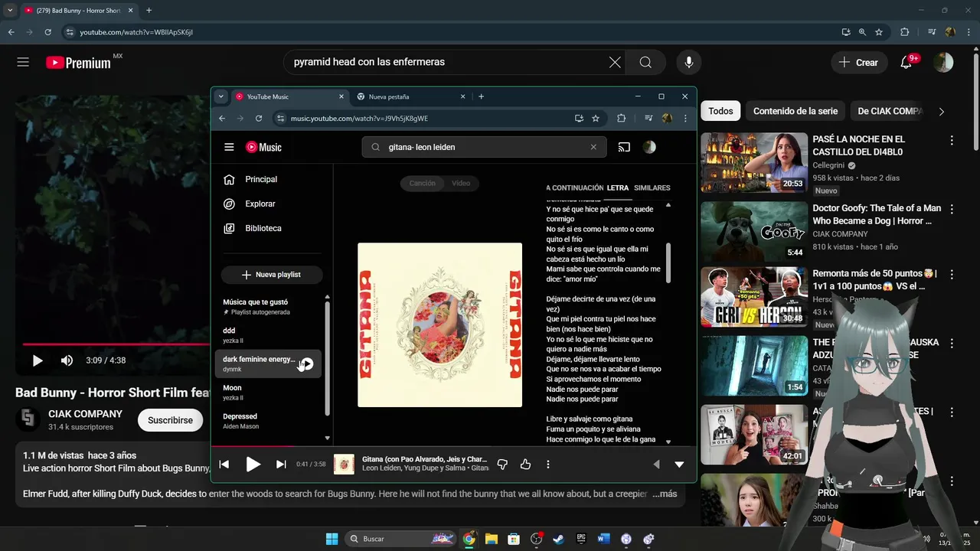Open more options for Gitana track
Image resolution: width=980 pixels, height=551 pixels.
click(547, 464)
